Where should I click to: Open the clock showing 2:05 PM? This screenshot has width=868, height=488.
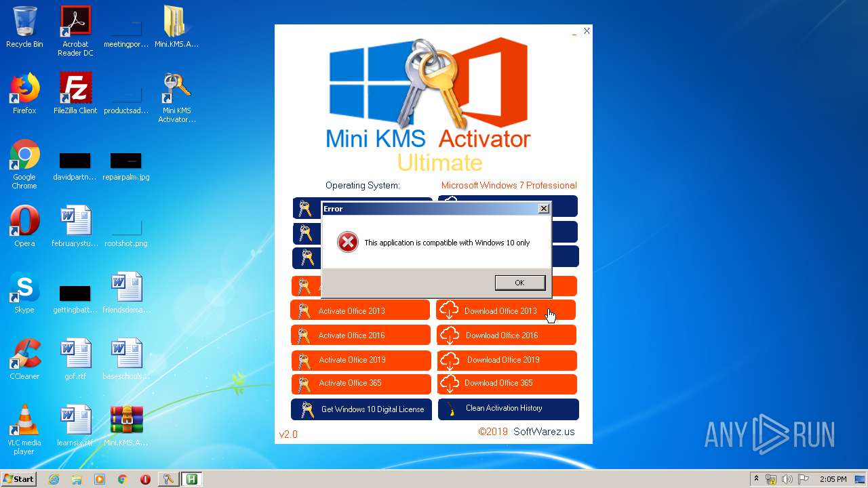pyautogui.click(x=833, y=479)
